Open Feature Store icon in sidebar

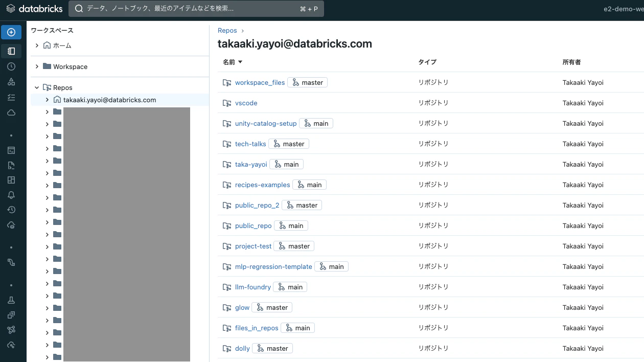click(11, 315)
